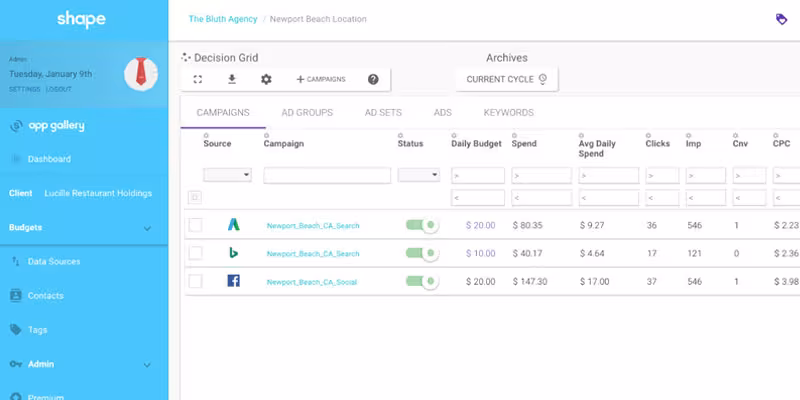Screen dimensions: 800x400
Task: Click the Clicks less-than filter field
Action: click(x=662, y=197)
